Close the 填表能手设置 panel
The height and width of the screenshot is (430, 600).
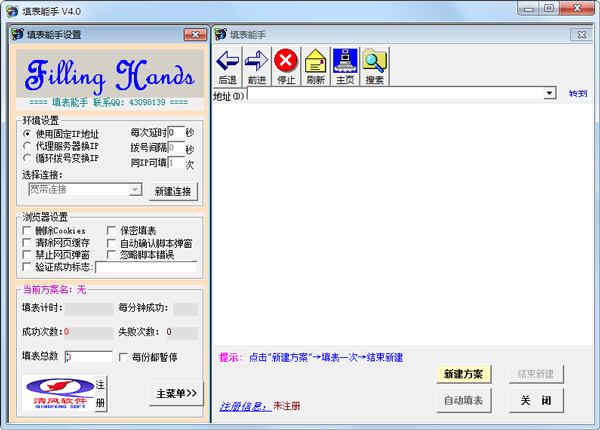pos(196,34)
